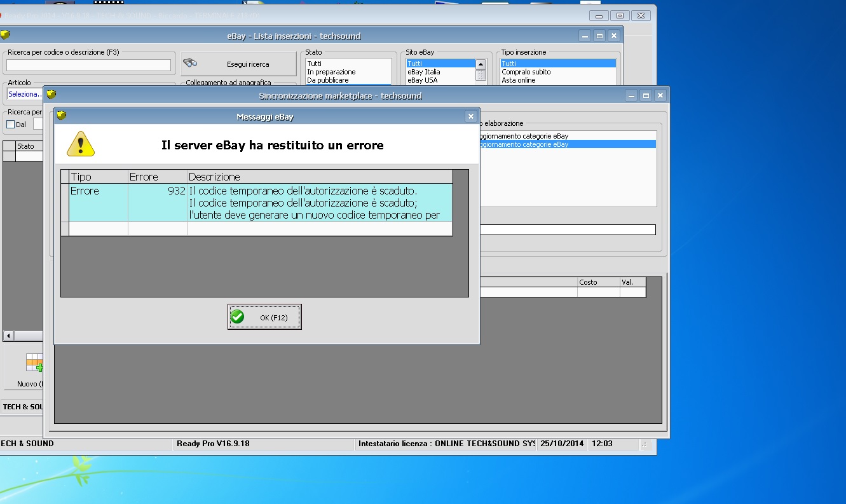Click the 'Tipo' column header in the error table
Image resolution: width=846 pixels, height=504 pixels.
pos(98,177)
